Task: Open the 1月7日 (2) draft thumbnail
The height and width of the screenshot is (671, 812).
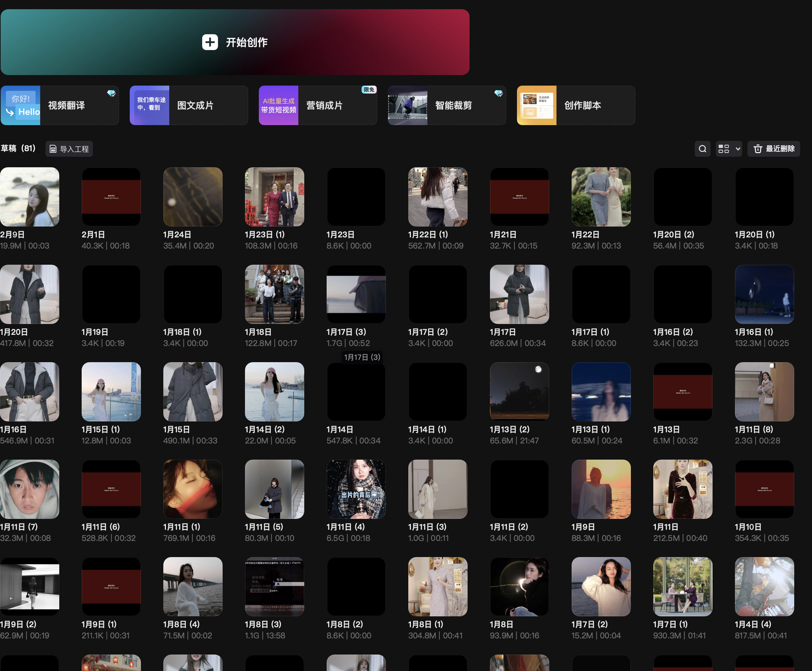Action: [601, 586]
